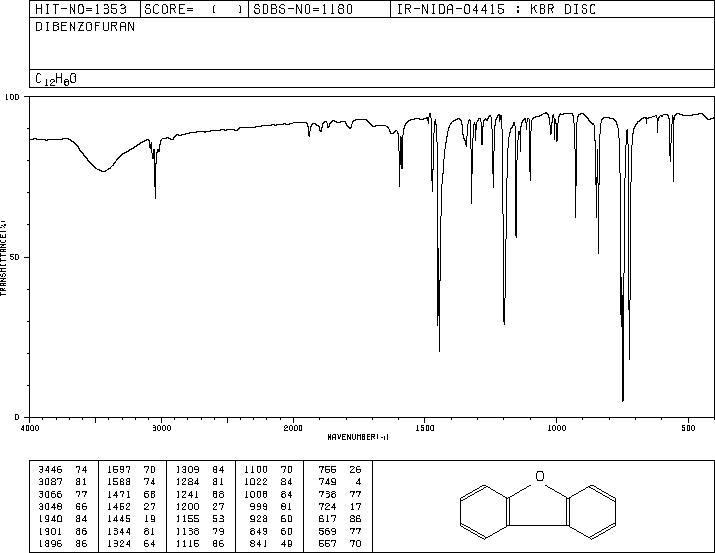Select the compound name DIBENZOFURAN
The height and width of the screenshot is (553, 715).
click(85, 27)
